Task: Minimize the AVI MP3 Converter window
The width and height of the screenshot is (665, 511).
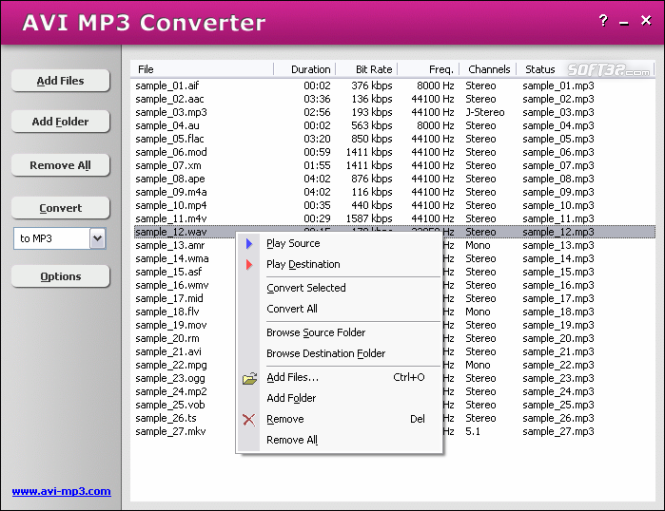Action: pyautogui.click(x=624, y=22)
